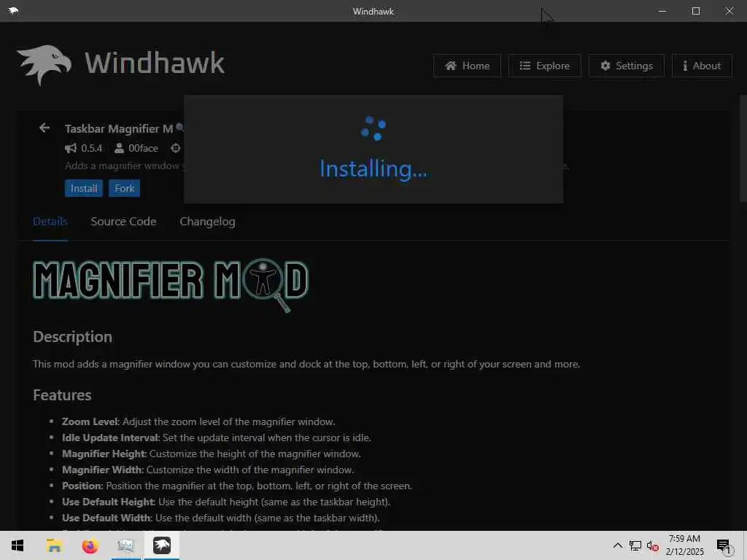
Task: Click the muted volume tray icon
Action: pos(653,546)
